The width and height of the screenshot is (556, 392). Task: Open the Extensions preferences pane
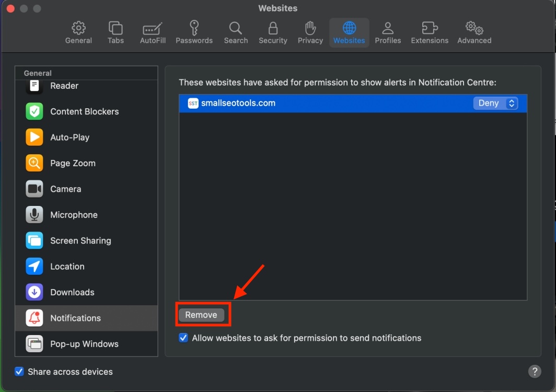click(x=429, y=32)
